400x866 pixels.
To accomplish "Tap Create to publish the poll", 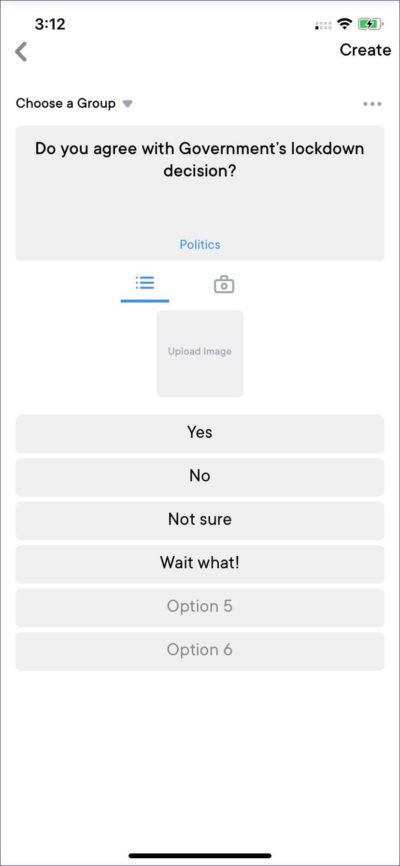I will point(365,50).
